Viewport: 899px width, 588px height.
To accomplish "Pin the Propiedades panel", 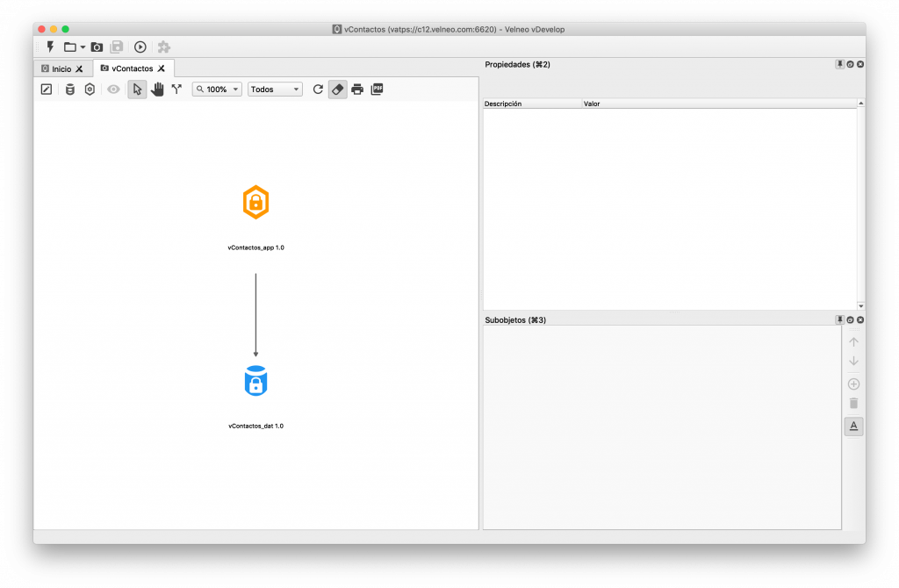I will [839, 64].
